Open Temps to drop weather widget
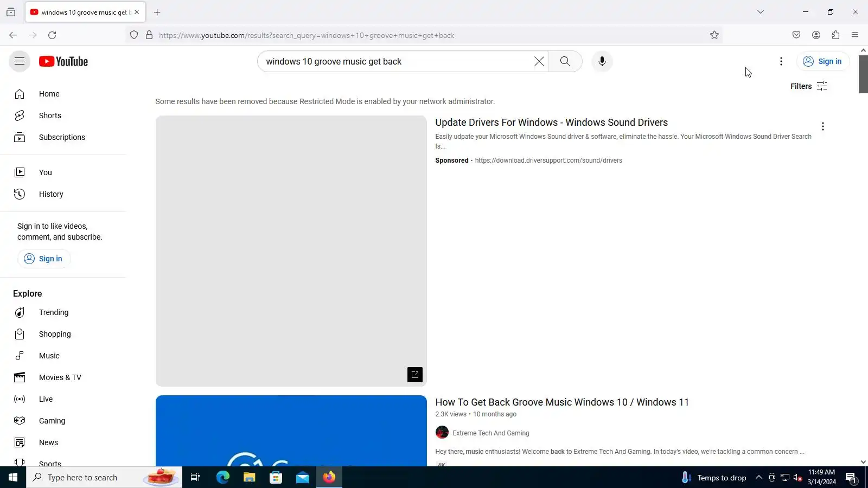Image resolution: width=868 pixels, height=488 pixels. click(x=714, y=477)
